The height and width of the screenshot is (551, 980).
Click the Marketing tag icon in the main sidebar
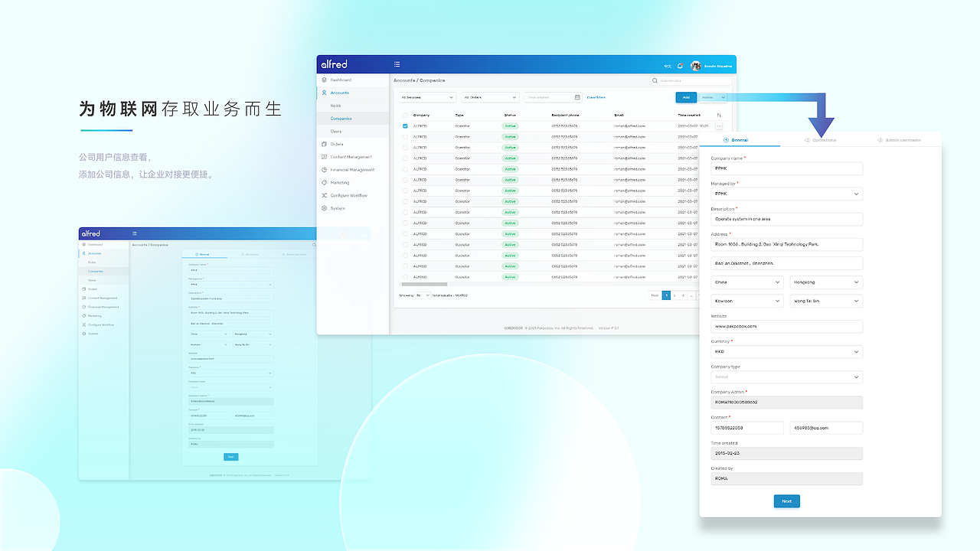pos(325,183)
